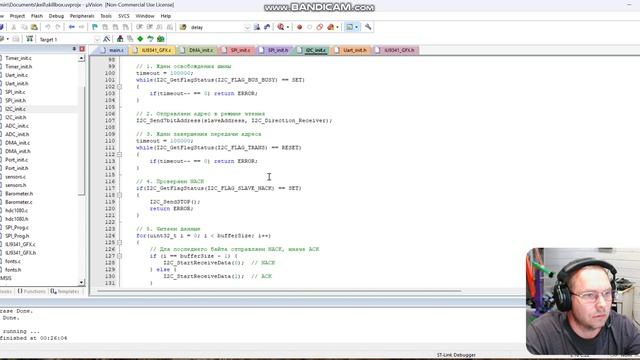Viewport: 640px width, 360px height.
Task: Switch to the ILI9341_GFX.c editor tab
Action: 152,50
